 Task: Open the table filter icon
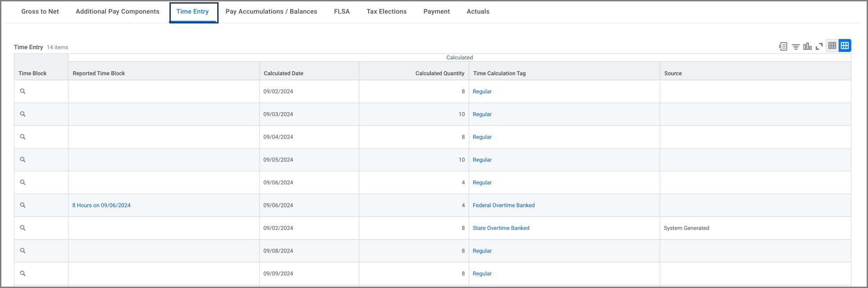click(x=795, y=46)
